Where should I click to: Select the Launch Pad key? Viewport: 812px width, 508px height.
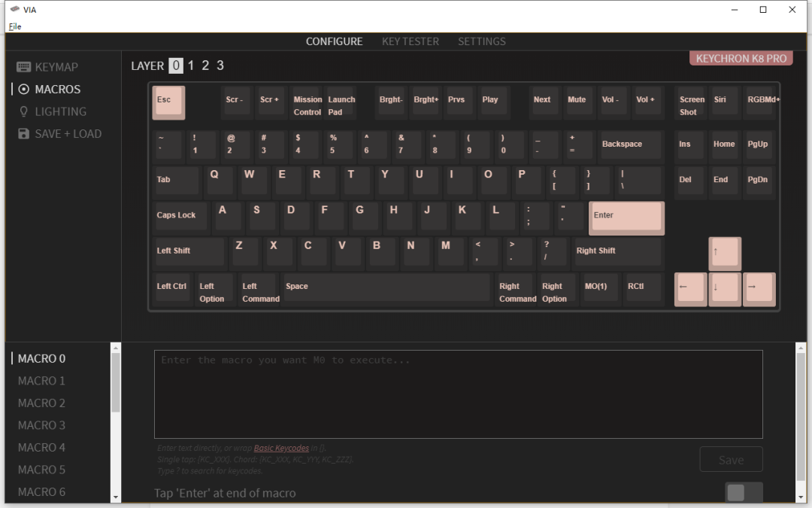click(x=341, y=102)
